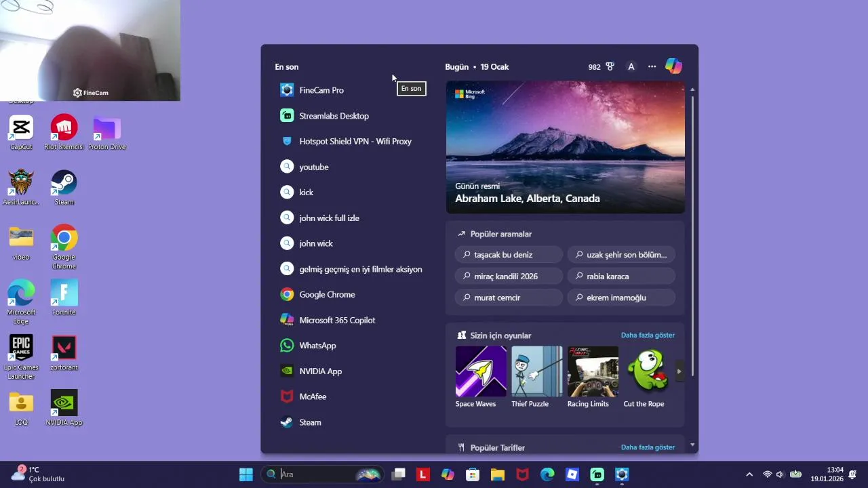Screen dimensions: 868x488
Task: Click the panel scrollbar down arrow
Action: [x=692, y=445]
